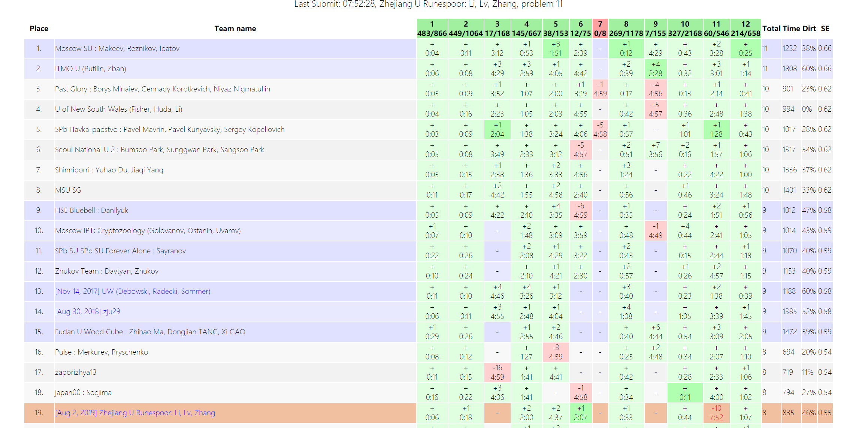Click the Dirt column header
Image resolution: width=868 pixels, height=428 pixels.
click(x=809, y=28)
